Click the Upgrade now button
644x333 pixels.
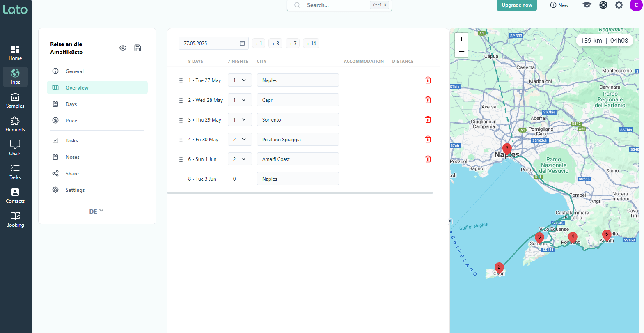[x=516, y=5]
